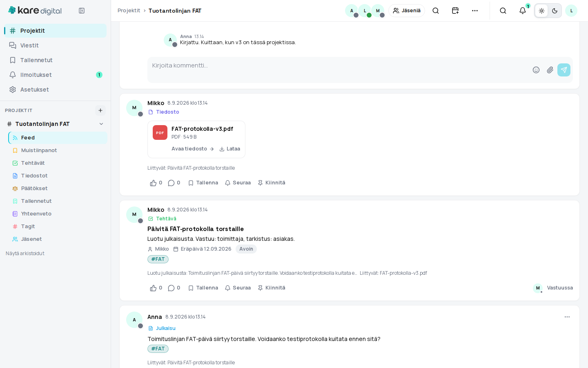Open Asetukset settings in sidebar
The height and width of the screenshot is (368, 588).
(x=55, y=90)
